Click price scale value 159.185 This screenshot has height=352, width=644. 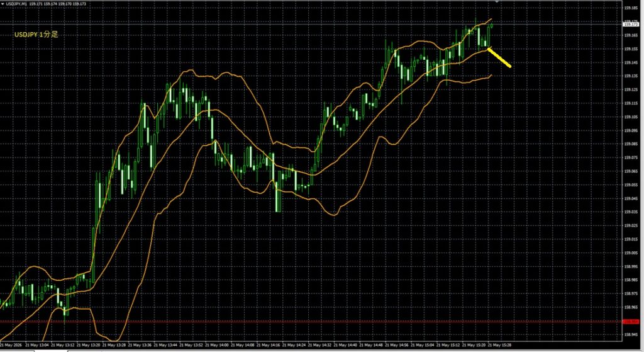630,8
